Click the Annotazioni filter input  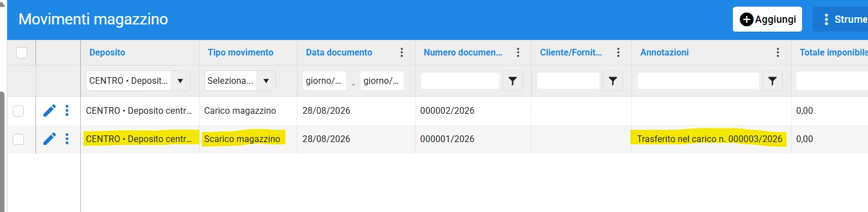[698, 81]
